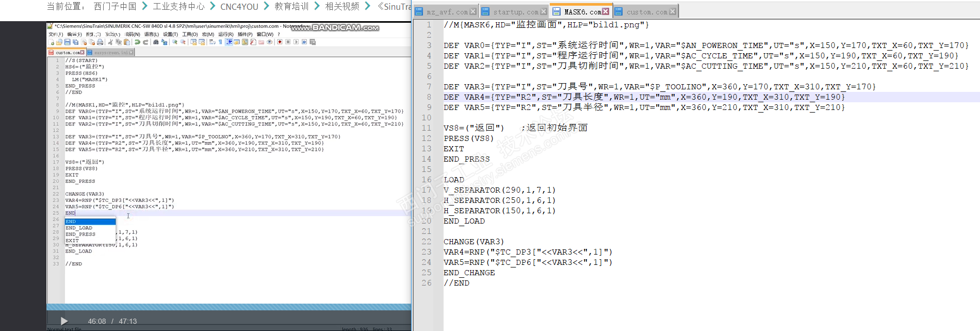The width and height of the screenshot is (980, 331).
Task: Select the MASK6.com tab
Action: click(x=582, y=12)
